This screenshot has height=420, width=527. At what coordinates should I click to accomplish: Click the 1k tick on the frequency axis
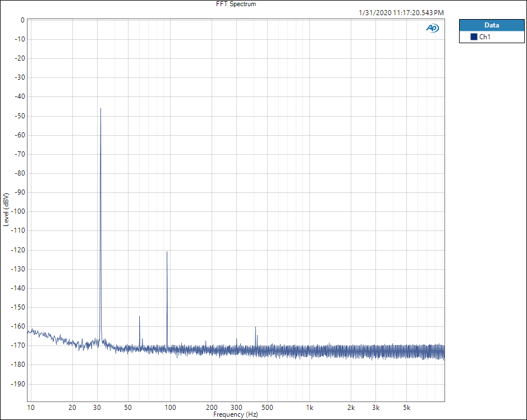[310, 408]
